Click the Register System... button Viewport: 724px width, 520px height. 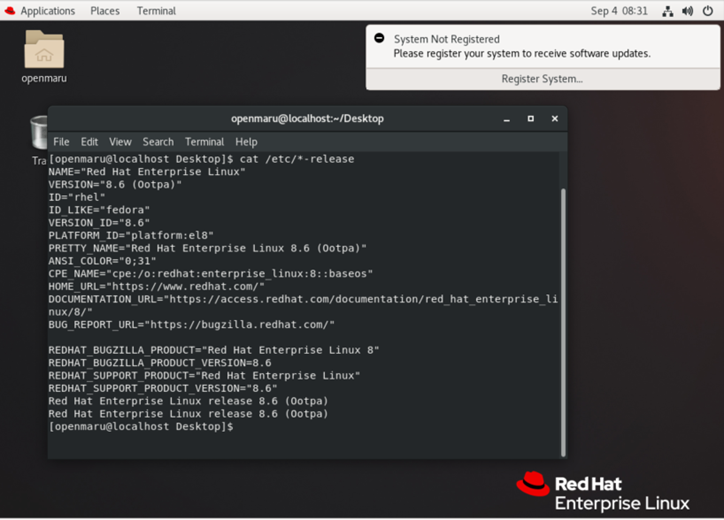point(543,79)
